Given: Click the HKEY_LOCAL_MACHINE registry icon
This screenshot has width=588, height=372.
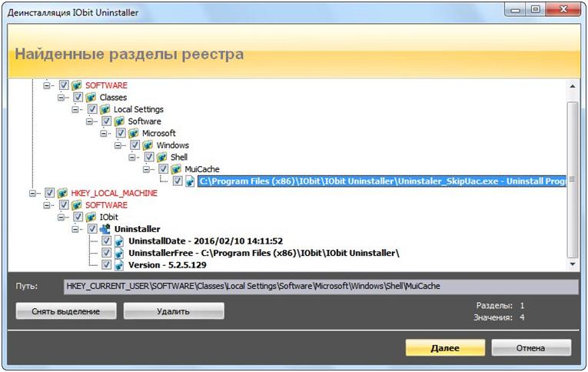Looking at the screenshot, I should [62, 193].
